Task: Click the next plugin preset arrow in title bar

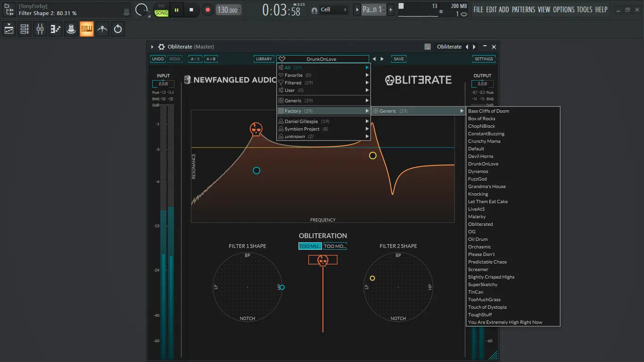Action: tap(474, 47)
